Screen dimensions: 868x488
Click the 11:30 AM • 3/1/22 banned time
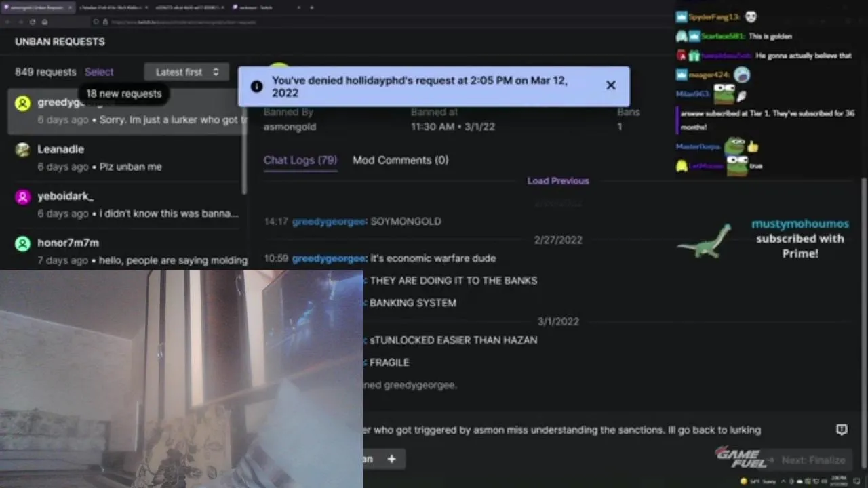tap(453, 127)
